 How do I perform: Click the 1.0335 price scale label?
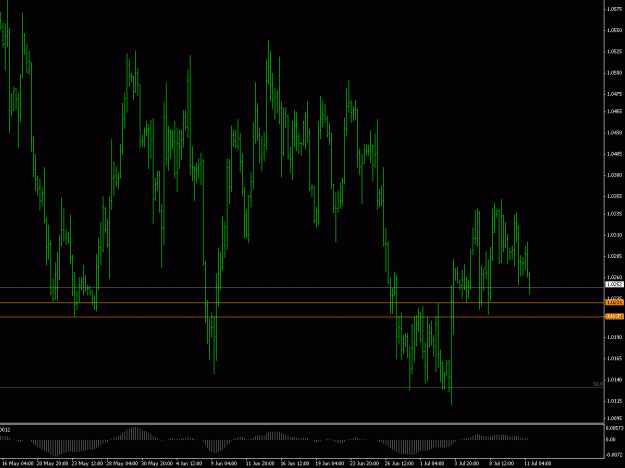pyautogui.click(x=614, y=214)
